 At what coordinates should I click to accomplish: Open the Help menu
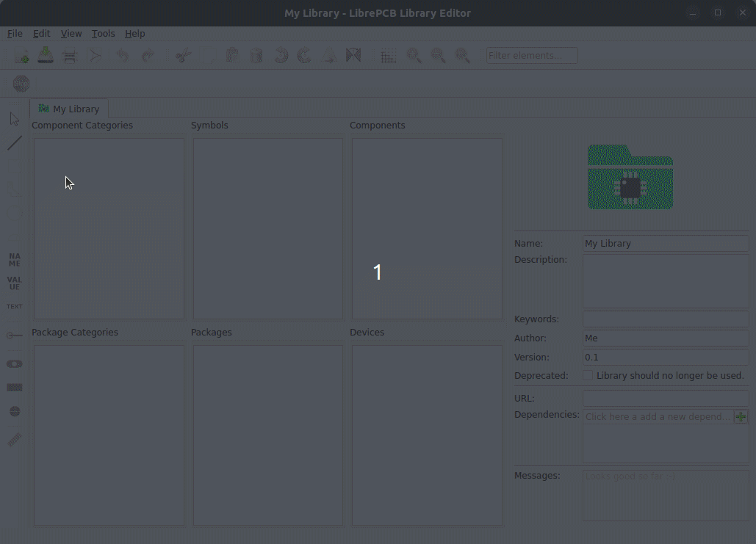tap(135, 34)
